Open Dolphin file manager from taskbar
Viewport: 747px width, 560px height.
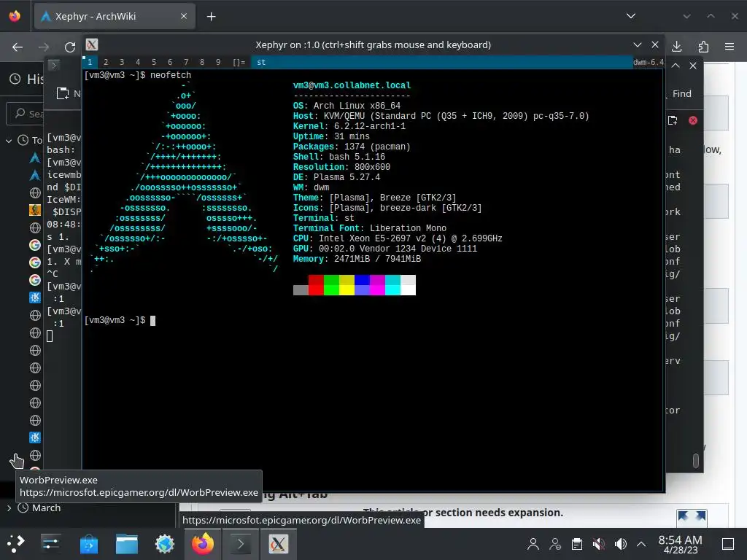pos(127,544)
